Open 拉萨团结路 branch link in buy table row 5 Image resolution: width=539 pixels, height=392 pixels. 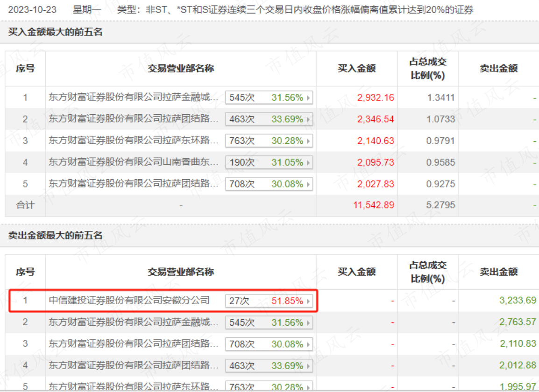coord(134,184)
